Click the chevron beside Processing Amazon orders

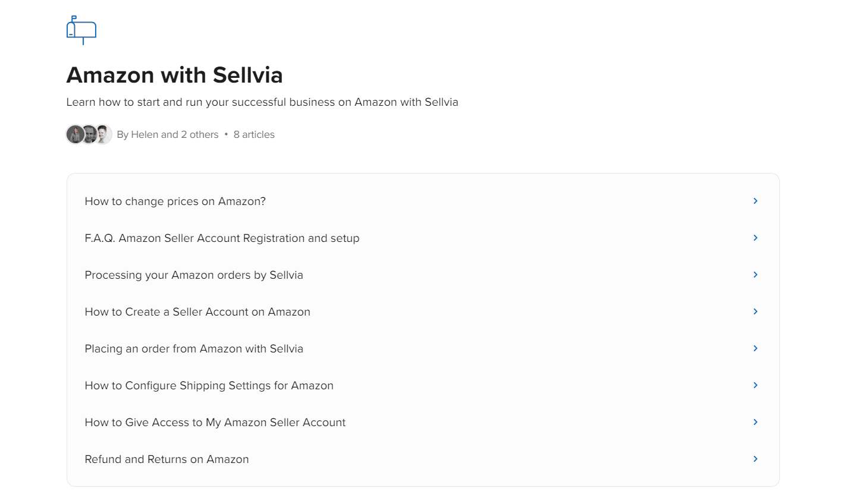click(756, 275)
